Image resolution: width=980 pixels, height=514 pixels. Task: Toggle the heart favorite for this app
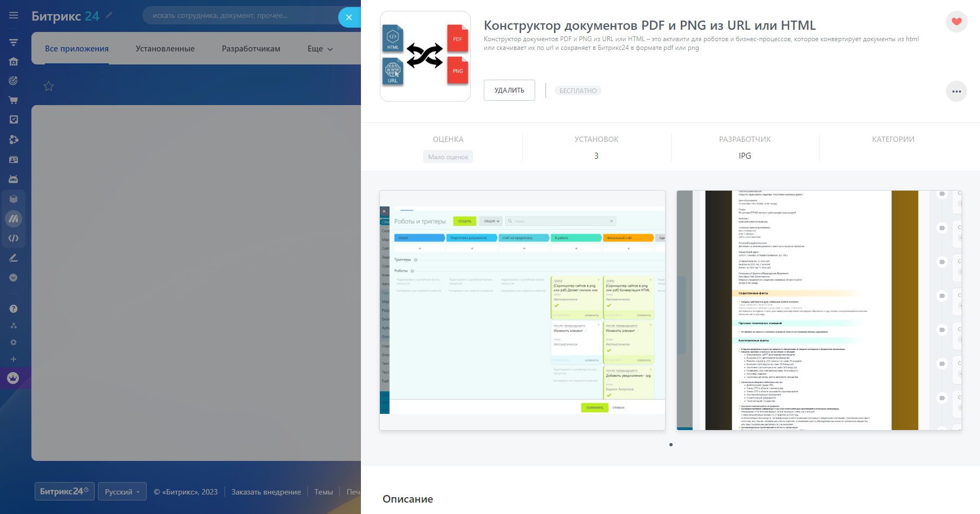(x=957, y=22)
